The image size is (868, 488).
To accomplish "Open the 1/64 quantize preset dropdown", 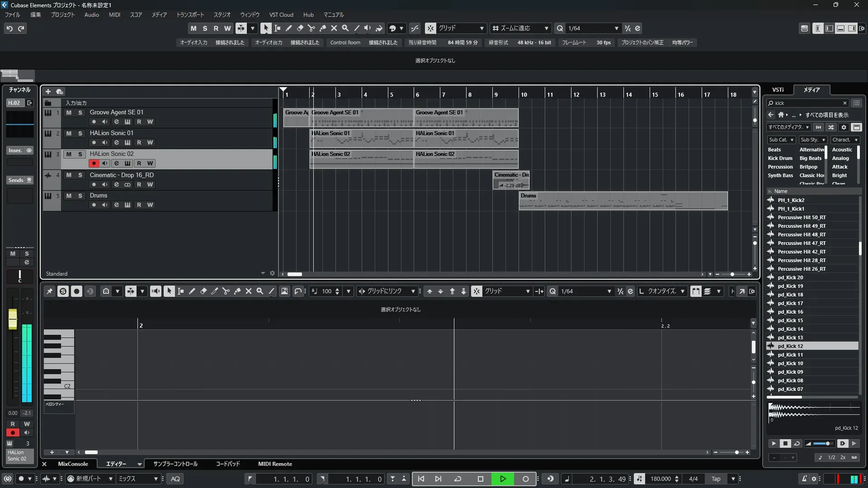I will (x=616, y=28).
